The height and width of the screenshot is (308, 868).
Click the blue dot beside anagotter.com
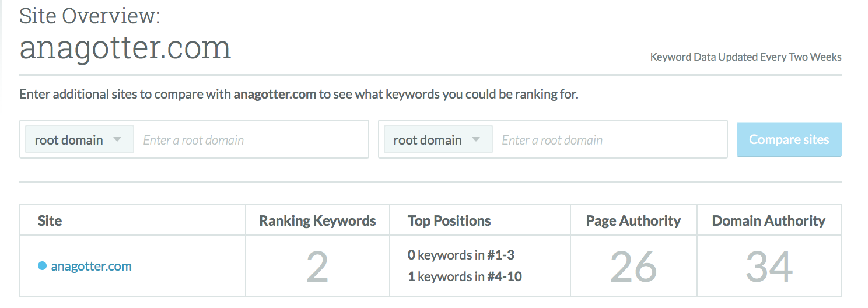pyautogui.click(x=42, y=266)
